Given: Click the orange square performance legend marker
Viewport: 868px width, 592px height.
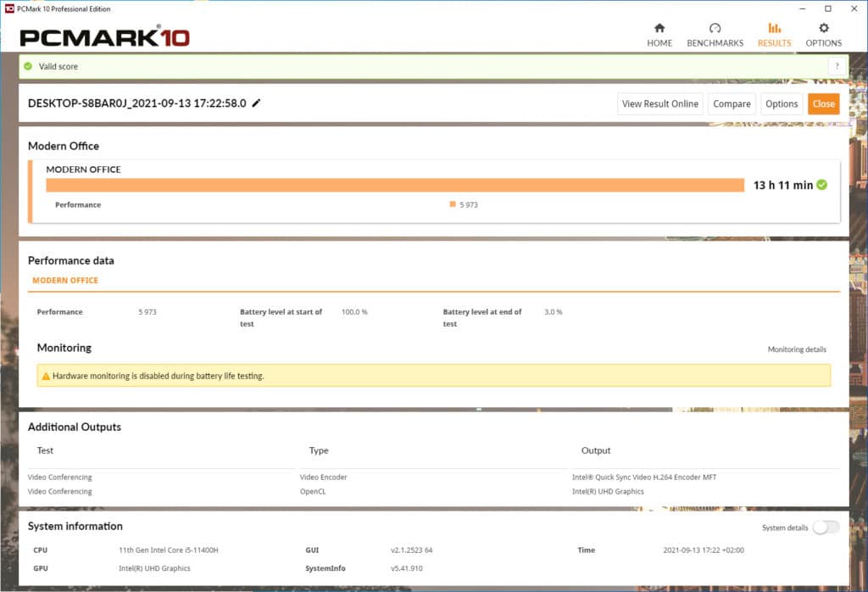Looking at the screenshot, I should tap(453, 204).
